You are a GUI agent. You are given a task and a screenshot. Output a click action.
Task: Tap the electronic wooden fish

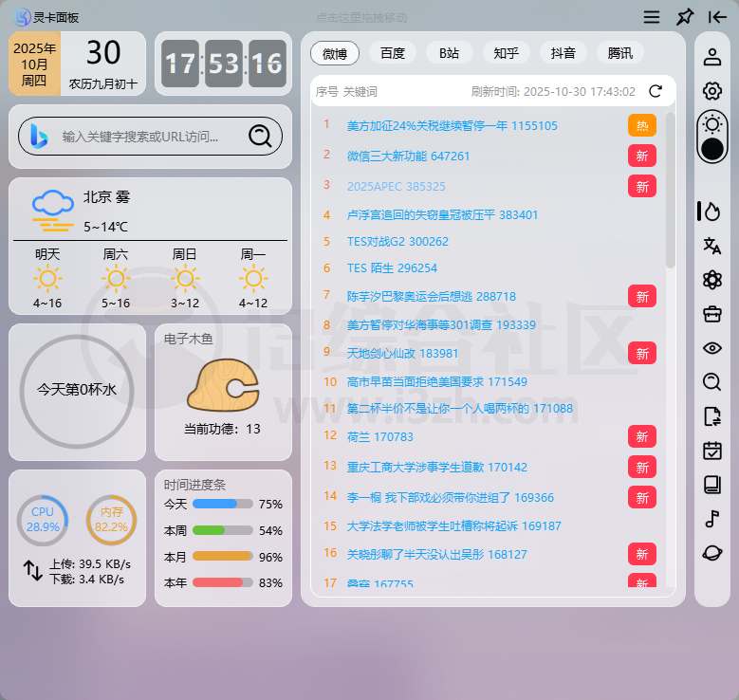pyautogui.click(x=222, y=385)
